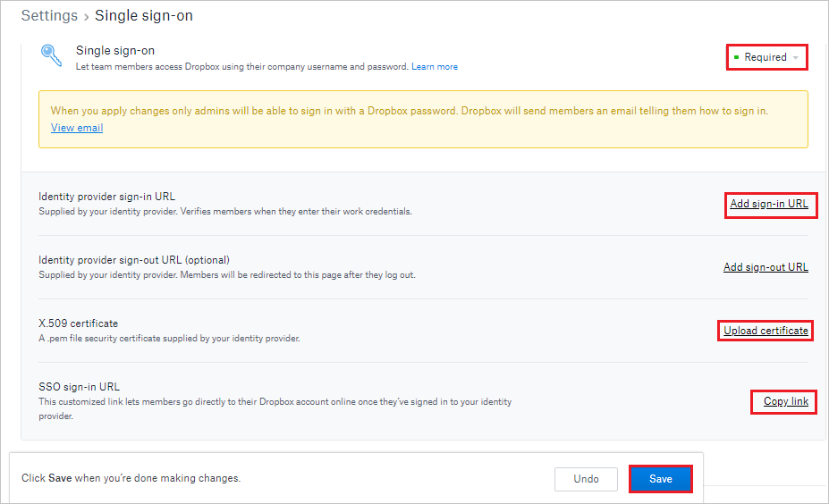Go back to Settings breadcrumb

[49, 16]
